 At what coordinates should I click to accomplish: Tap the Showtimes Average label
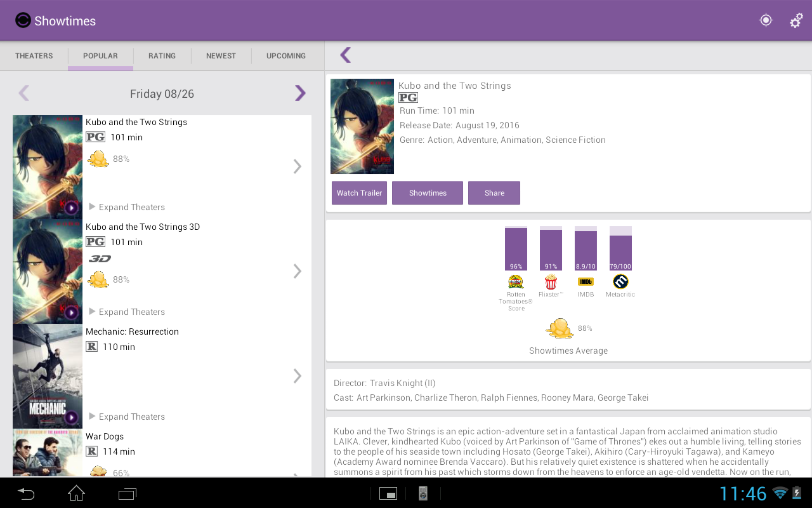pos(568,351)
